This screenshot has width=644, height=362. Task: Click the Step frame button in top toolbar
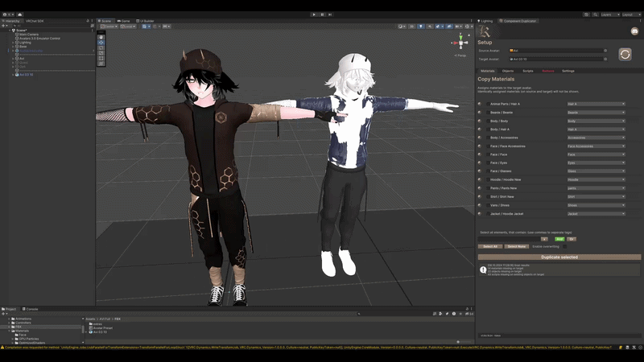[x=330, y=14]
